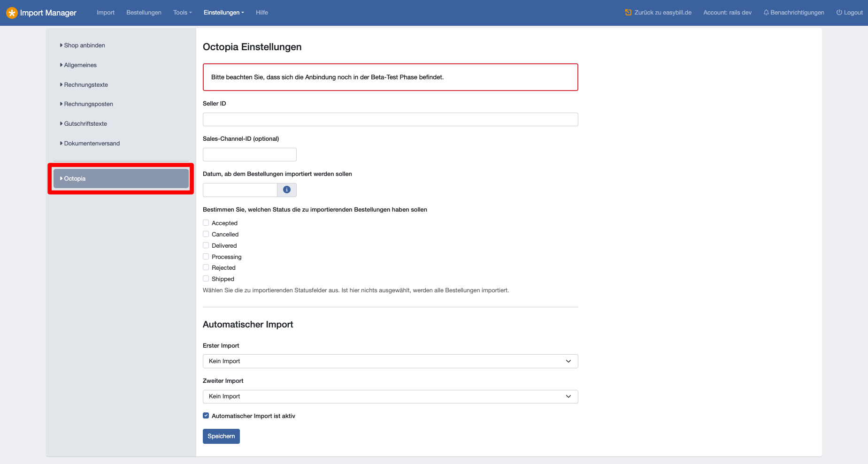This screenshot has width=868, height=464.
Task: Click the Logout link
Action: point(853,13)
